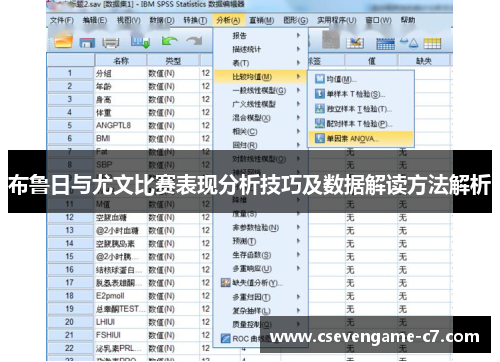Select the variable name 空腹血糖
The width and height of the screenshot is (500, 362).
(x=111, y=218)
